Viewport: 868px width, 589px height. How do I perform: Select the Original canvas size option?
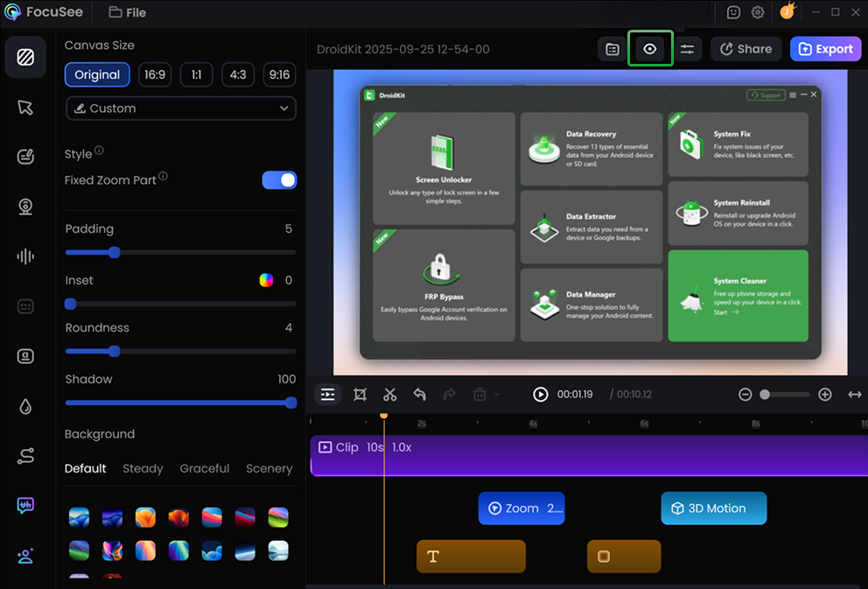click(97, 74)
